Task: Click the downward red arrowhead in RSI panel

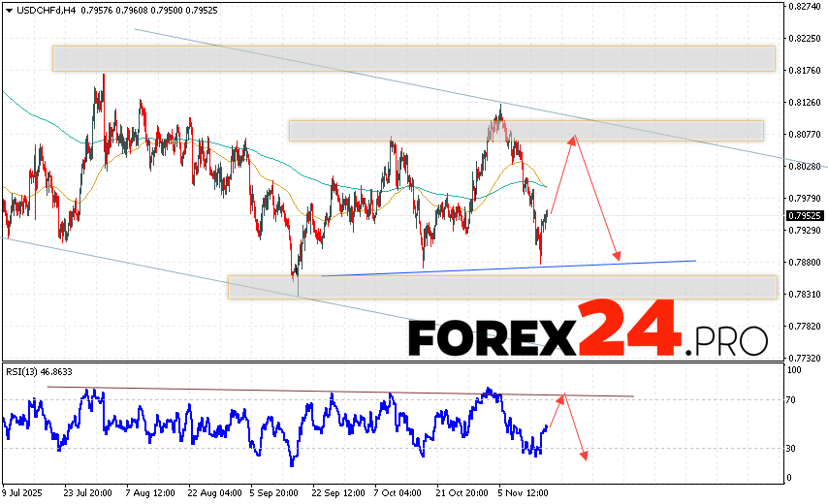Action: pos(584,454)
